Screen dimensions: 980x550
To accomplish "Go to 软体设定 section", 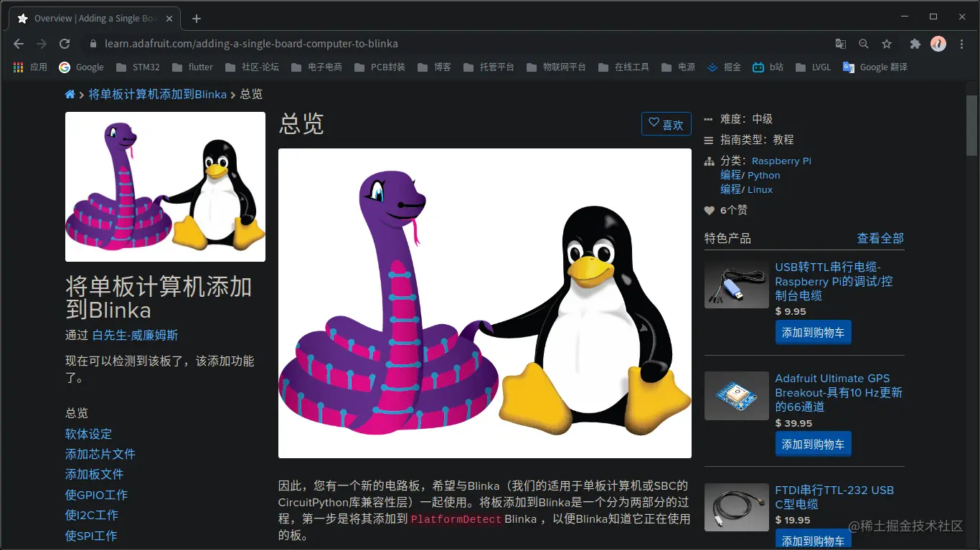I will tap(88, 434).
